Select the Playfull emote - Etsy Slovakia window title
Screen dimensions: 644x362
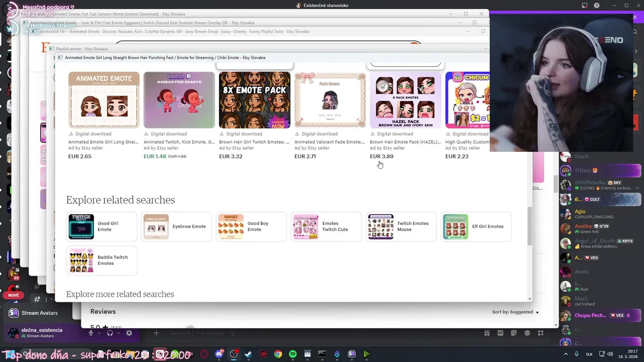(x=82, y=49)
